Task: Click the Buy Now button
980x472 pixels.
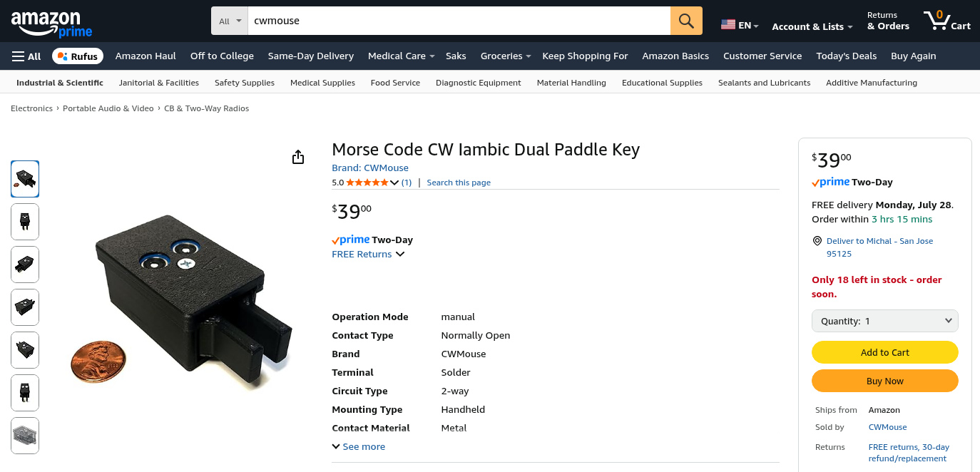Action: 885,381
